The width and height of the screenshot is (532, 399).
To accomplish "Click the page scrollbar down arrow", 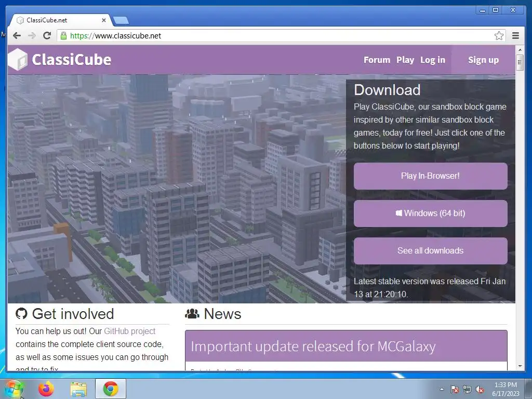I will 520,366.
